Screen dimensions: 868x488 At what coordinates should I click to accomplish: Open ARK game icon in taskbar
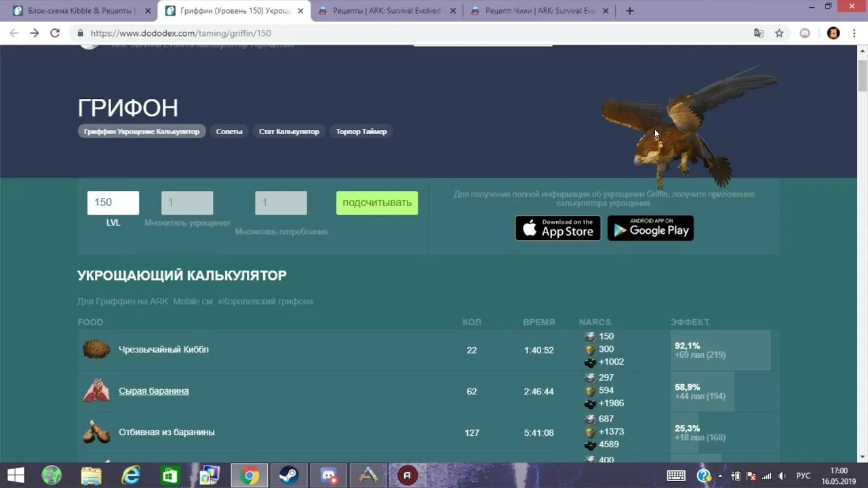(368, 476)
